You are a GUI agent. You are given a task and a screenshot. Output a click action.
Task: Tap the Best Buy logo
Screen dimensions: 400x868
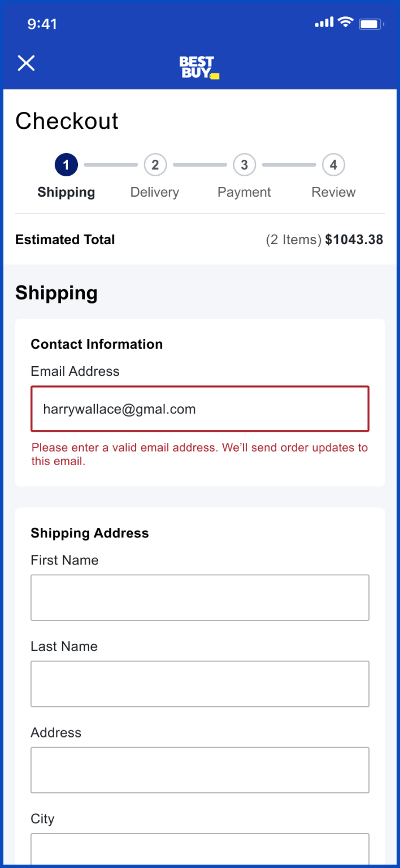pos(199,67)
